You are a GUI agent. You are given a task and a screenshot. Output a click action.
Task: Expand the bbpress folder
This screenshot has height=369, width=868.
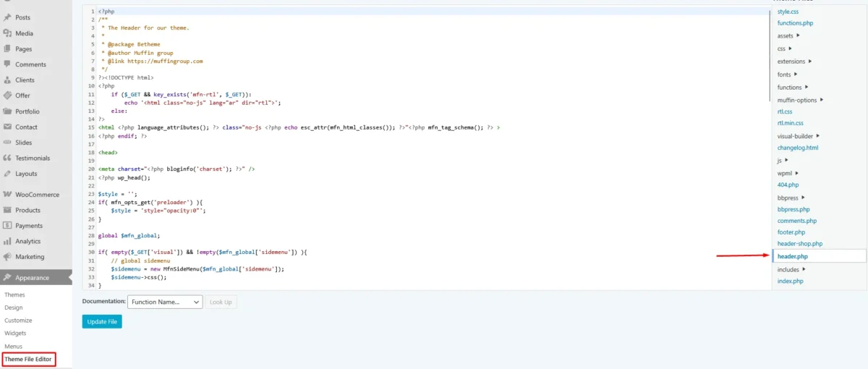791,198
